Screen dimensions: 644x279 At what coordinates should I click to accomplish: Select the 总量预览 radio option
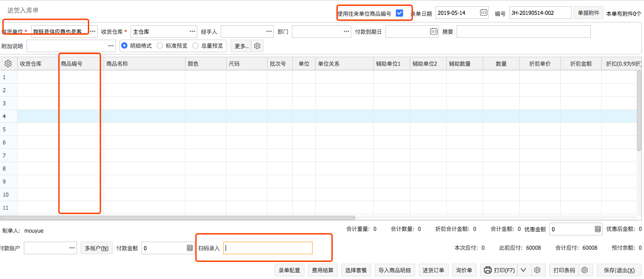195,45
